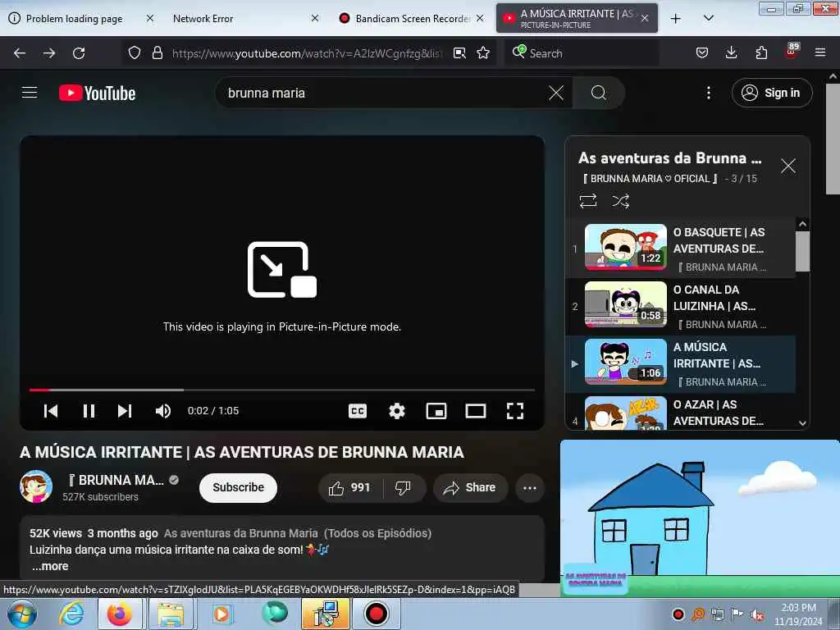Open the tracking protection shield icon
The image size is (840, 630).
click(135, 52)
